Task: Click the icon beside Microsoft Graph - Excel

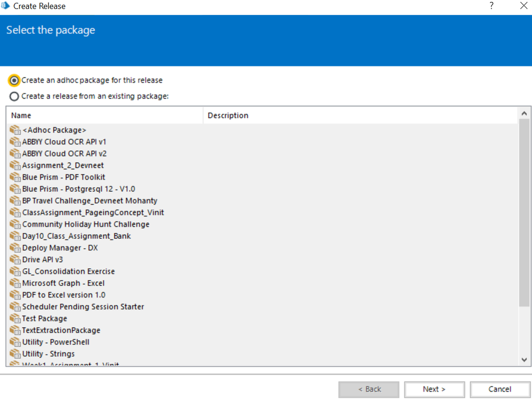Action: click(x=15, y=283)
